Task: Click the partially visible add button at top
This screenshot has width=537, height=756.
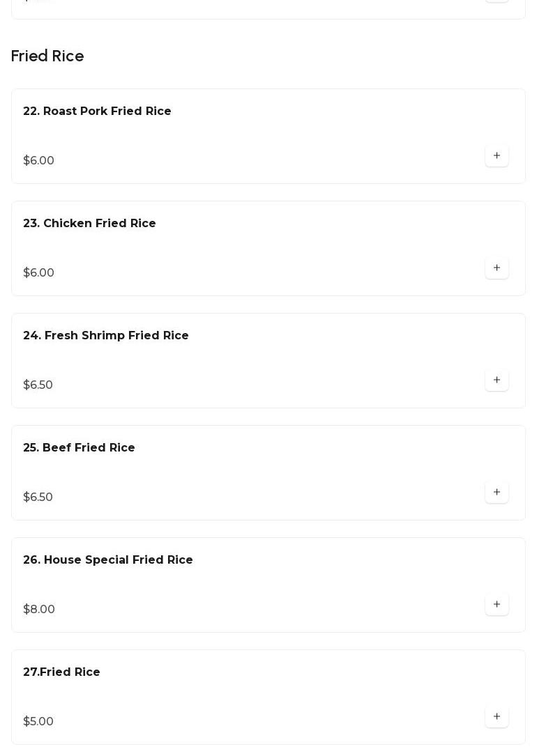Action: tap(497, 1)
